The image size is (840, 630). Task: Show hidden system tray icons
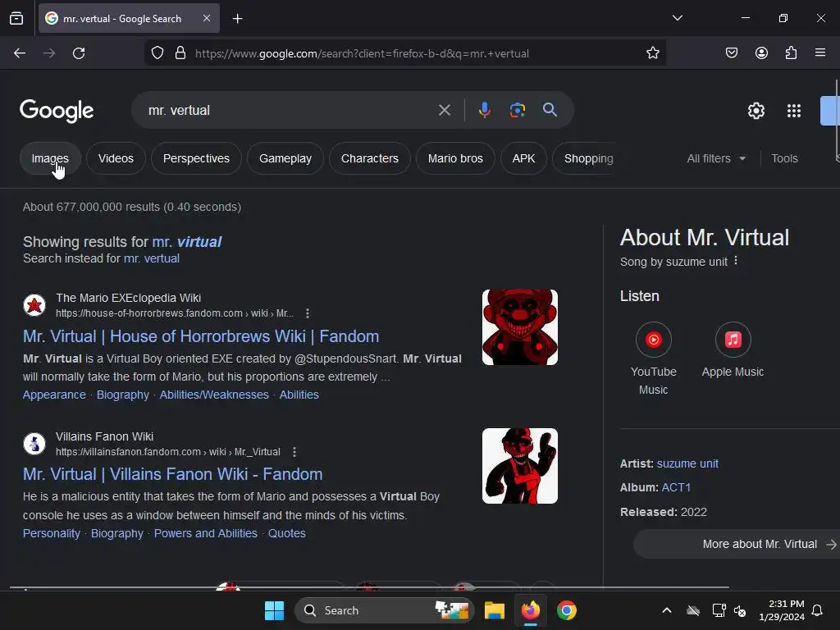point(667,610)
